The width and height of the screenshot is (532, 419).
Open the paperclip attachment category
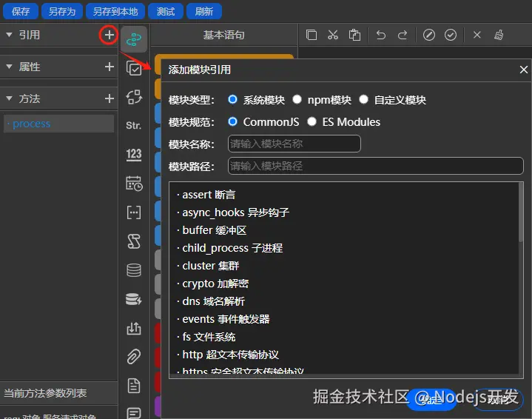(x=134, y=357)
